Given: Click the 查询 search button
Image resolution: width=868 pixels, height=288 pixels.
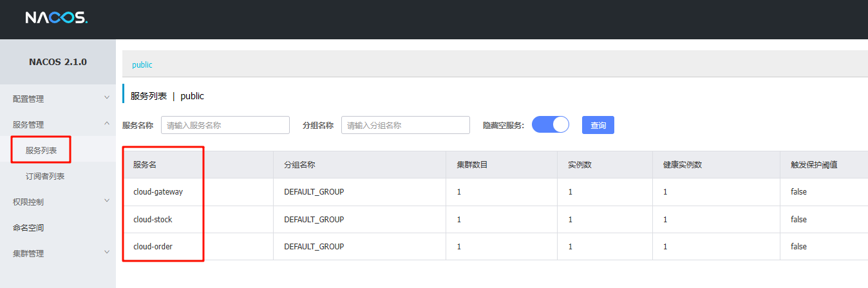Looking at the screenshot, I should [x=598, y=125].
